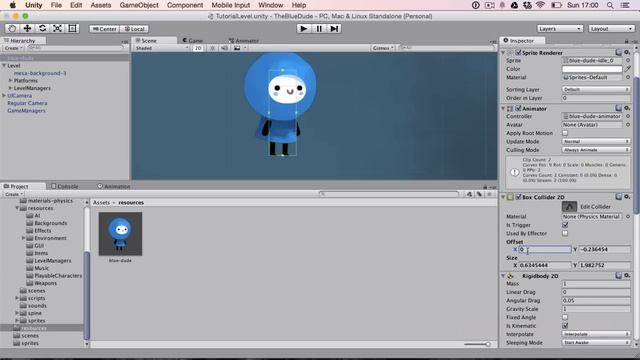Toggle Sprite Renderer enabled checkbox
Screen dimensions: 640x360
[518, 53]
